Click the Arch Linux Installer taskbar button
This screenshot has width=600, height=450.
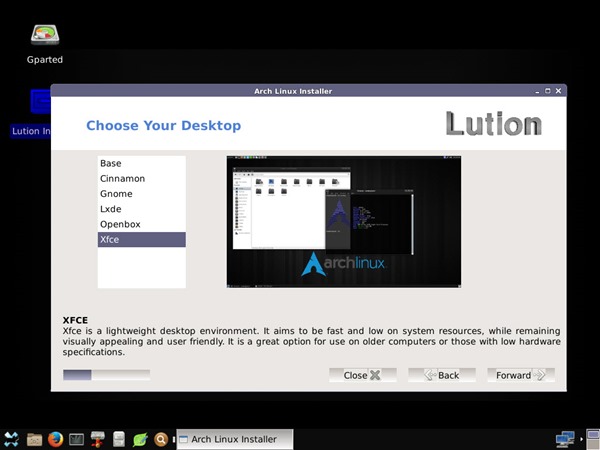235,439
